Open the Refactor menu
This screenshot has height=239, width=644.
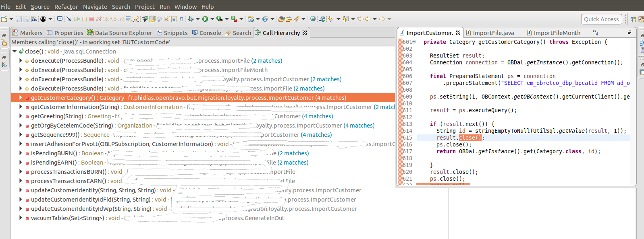click(x=66, y=7)
